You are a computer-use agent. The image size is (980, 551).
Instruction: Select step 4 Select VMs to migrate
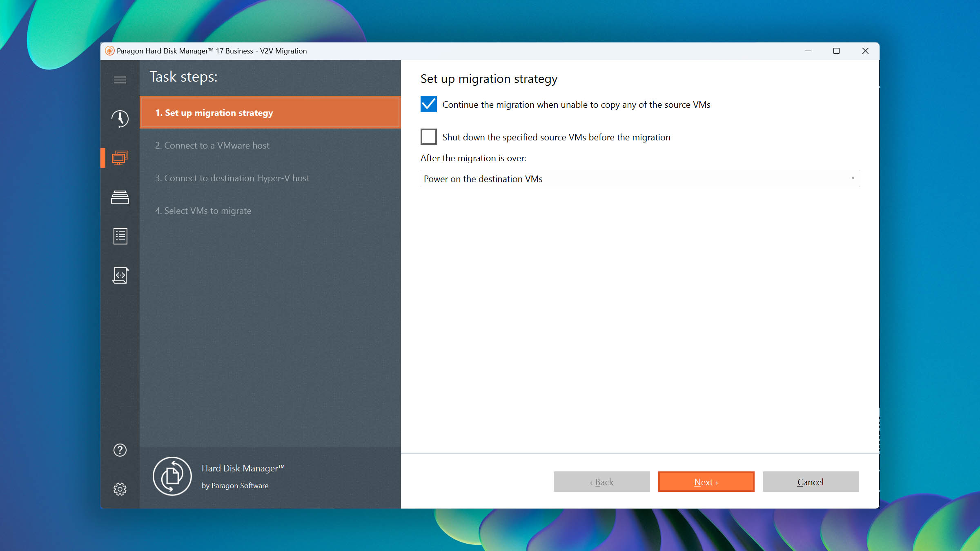[x=270, y=211]
